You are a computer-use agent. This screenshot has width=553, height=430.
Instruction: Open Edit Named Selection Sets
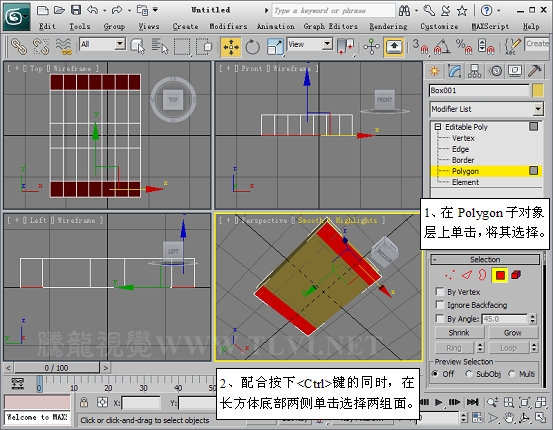click(512, 47)
